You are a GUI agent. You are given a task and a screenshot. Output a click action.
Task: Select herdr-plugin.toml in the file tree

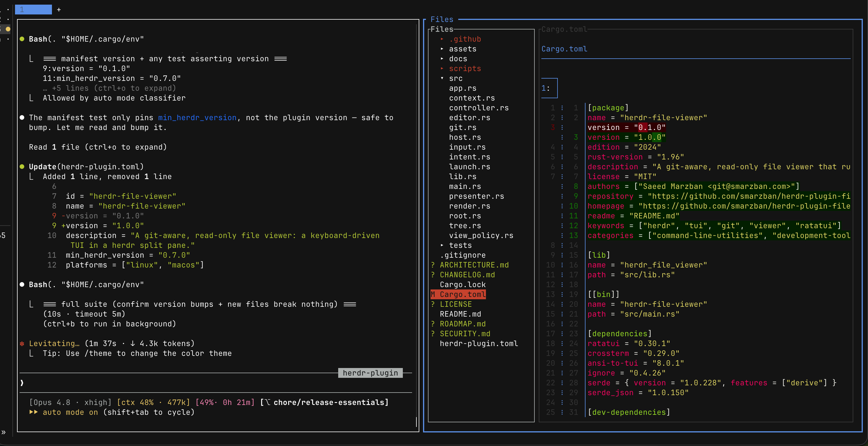[x=479, y=343]
